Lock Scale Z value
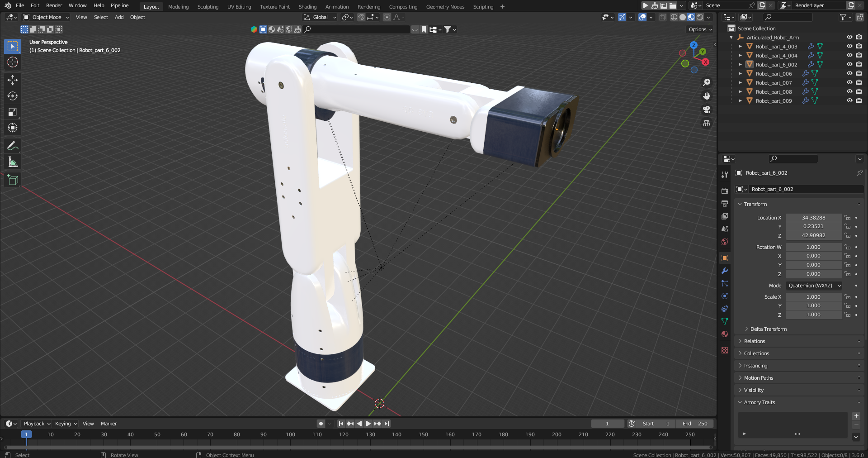Viewport: 868px width, 458px height. click(x=847, y=315)
